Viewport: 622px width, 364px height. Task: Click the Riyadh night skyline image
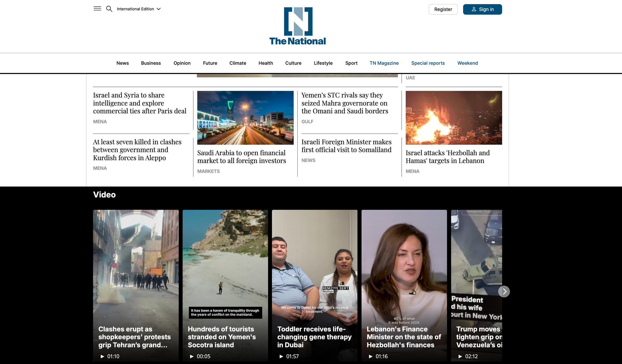245,118
